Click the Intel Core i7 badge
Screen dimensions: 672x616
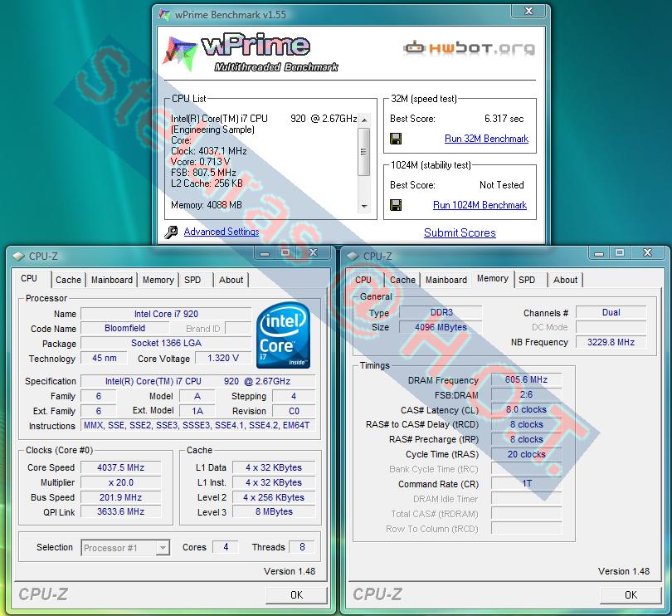283,335
